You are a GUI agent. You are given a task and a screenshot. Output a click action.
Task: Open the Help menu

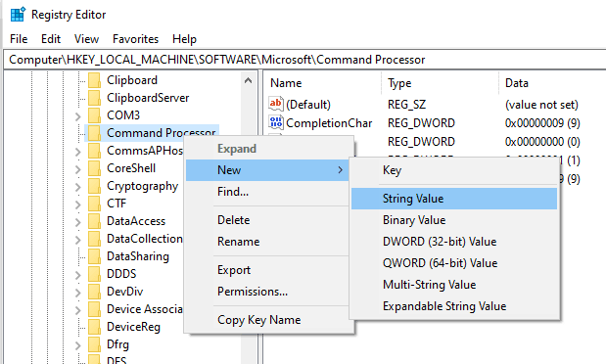click(184, 39)
